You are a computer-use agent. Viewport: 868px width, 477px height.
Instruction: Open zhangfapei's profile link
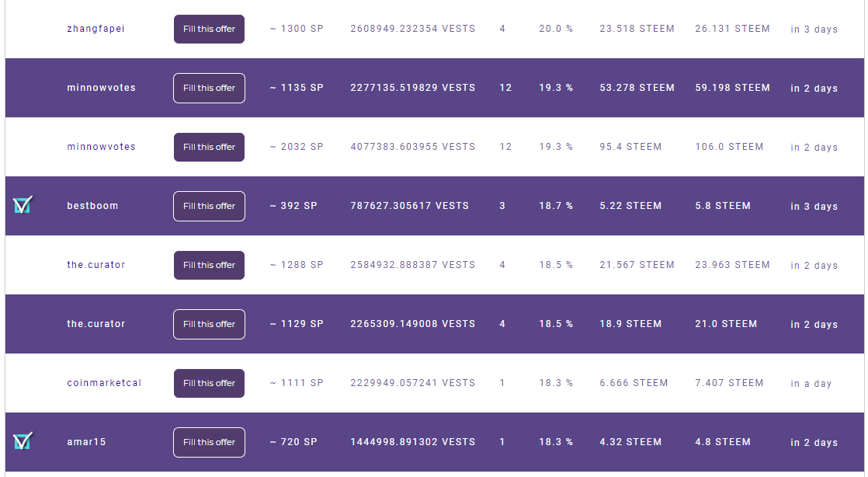coord(95,29)
